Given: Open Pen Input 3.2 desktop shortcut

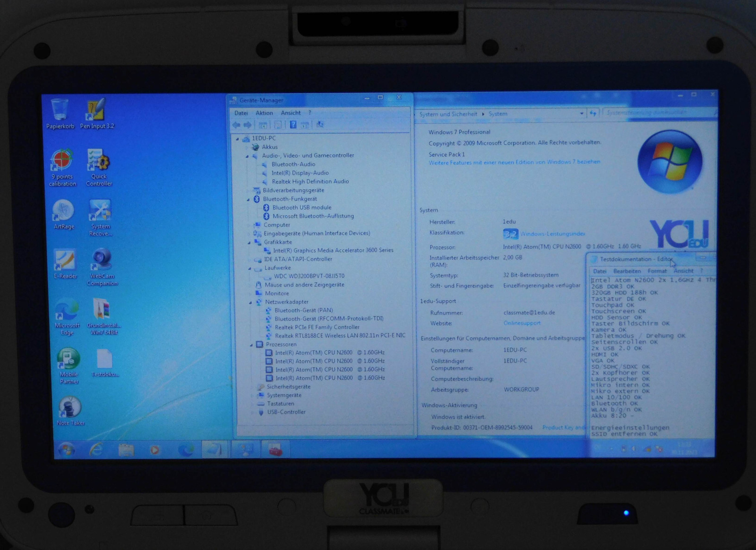Looking at the screenshot, I should tap(97, 113).
